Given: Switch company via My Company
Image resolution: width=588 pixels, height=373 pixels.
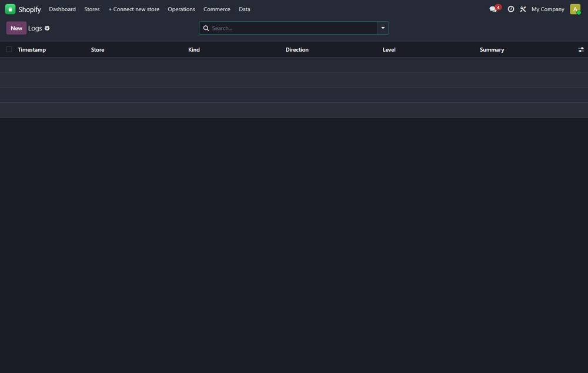Looking at the screenshot, I should [547, 9].
